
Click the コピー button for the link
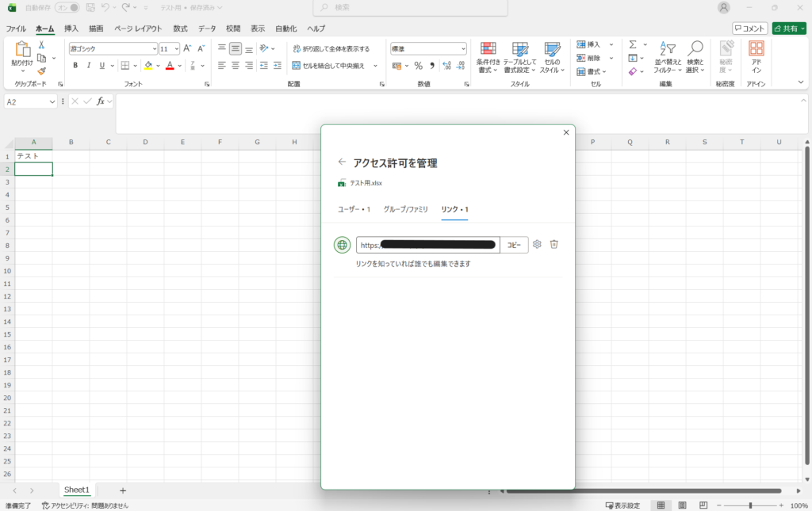click(x=514, y=245)
